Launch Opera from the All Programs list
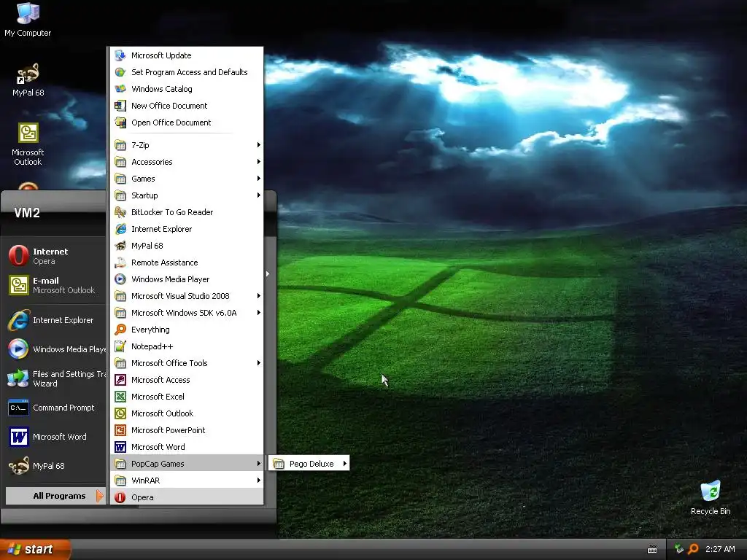Viewport: 747px width, 560px height. click(187, 497)
